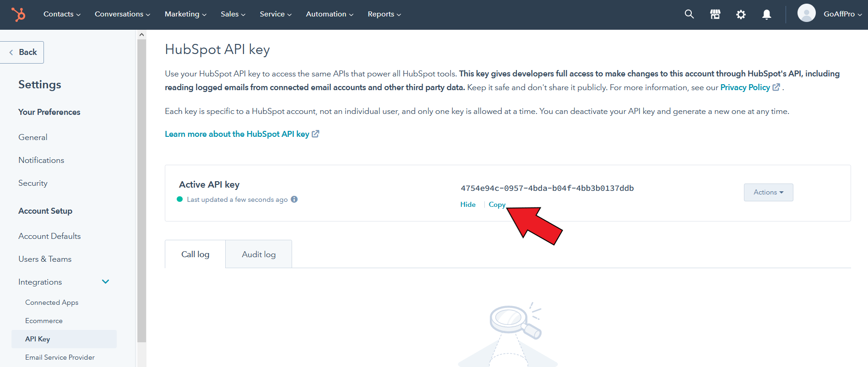Open Notifications settings

(41, 160)
